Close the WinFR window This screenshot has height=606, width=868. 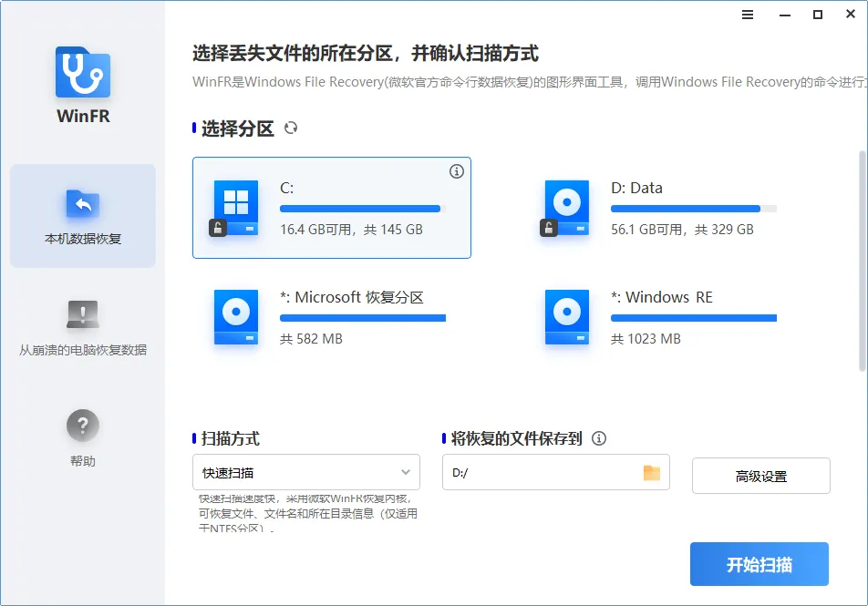pyautogui.click(x=851, y=15)
